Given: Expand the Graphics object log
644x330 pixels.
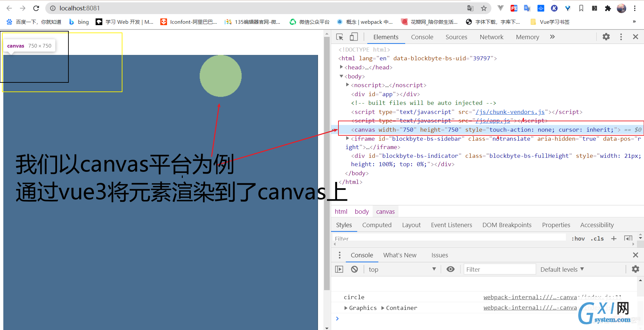Looking at the screenshot, I should pyautogui.click(x=346, y=308).
